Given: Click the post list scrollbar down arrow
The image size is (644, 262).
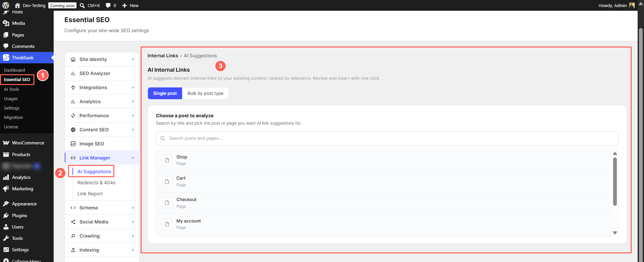Looking at the screenshot, I should pos(615,233).
